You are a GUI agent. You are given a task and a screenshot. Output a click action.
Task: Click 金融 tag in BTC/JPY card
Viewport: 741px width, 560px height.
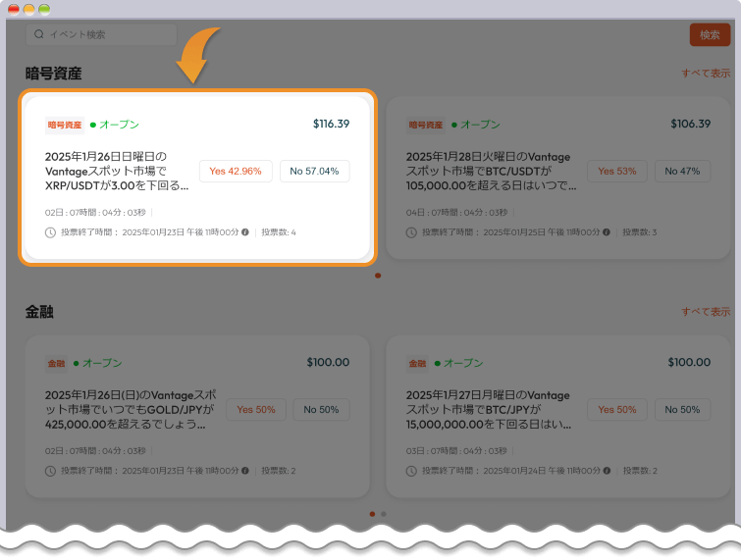pos(417,364)
